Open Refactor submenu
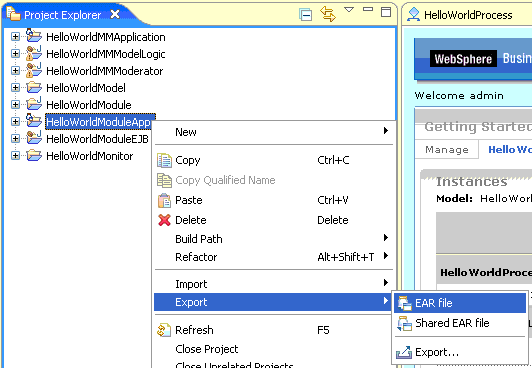The image size is (532, 368). [x=273, y=257]
